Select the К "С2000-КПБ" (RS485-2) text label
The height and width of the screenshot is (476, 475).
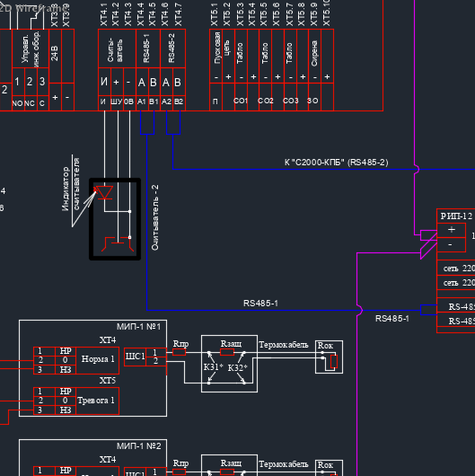click(x=337, y=163)
